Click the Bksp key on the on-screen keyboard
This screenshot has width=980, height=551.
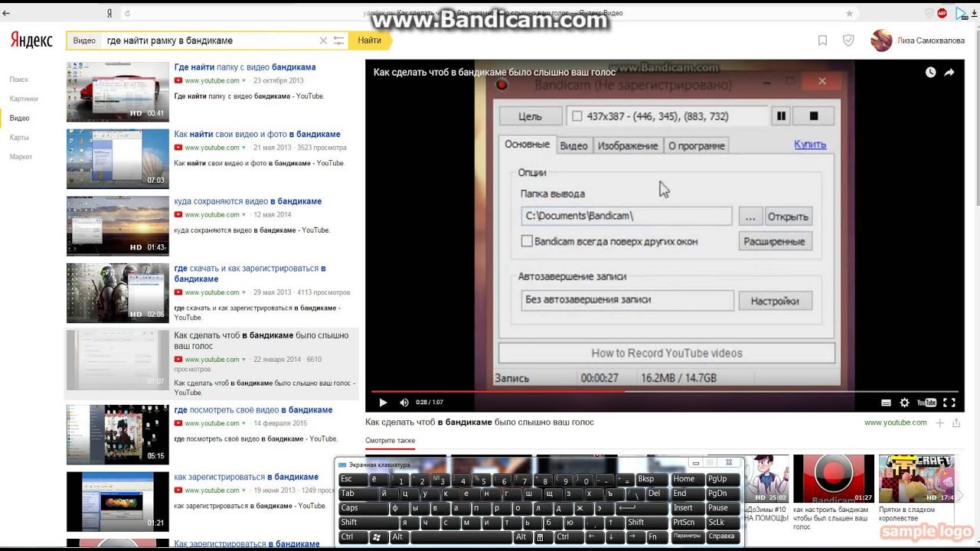651,479
